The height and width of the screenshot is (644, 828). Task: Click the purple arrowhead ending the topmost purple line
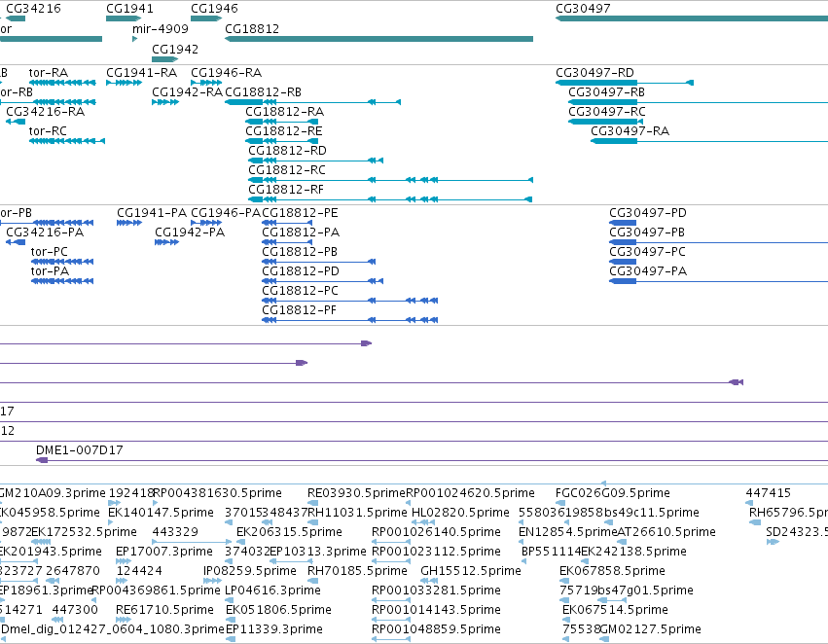tap(367, 343)
